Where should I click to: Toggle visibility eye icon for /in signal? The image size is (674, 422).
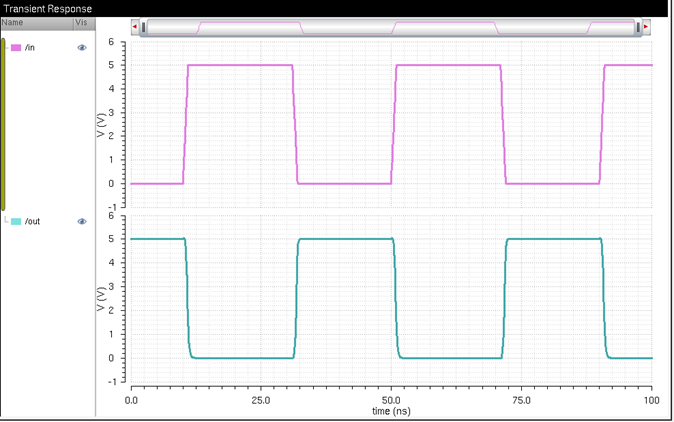82,48
